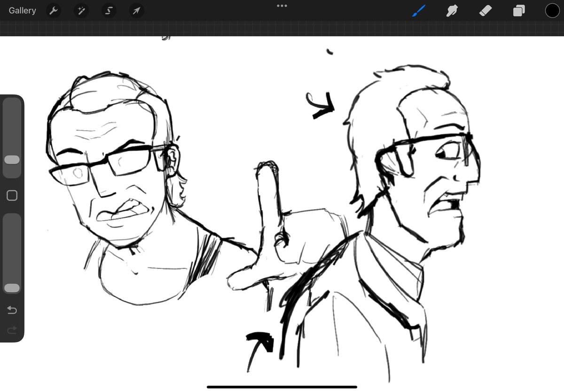Select the Paint brush tool
This screenshot has height=392, width=564.
[x=418, y=10]
